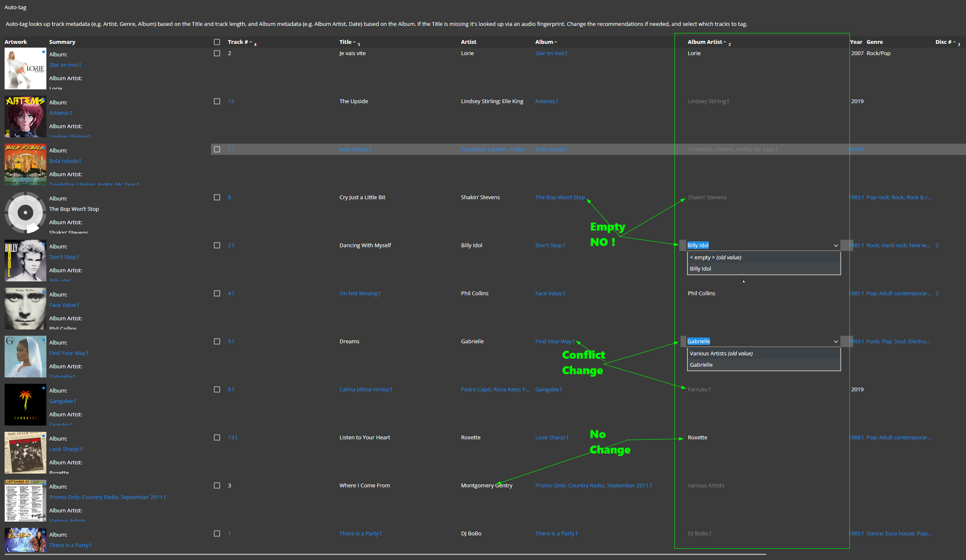
Task: Click the Billy Idol album artwork
Action: (25, 261)
